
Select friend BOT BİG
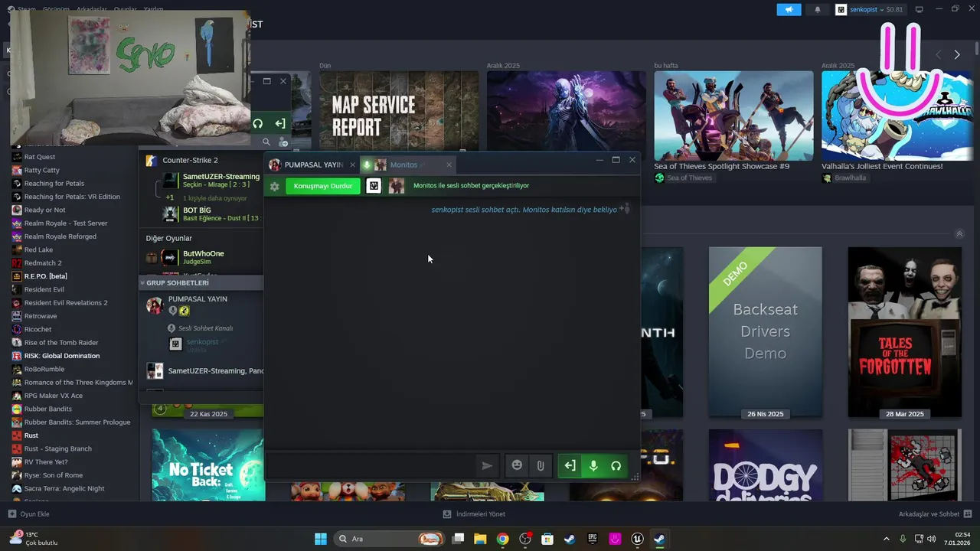[211, 214]
